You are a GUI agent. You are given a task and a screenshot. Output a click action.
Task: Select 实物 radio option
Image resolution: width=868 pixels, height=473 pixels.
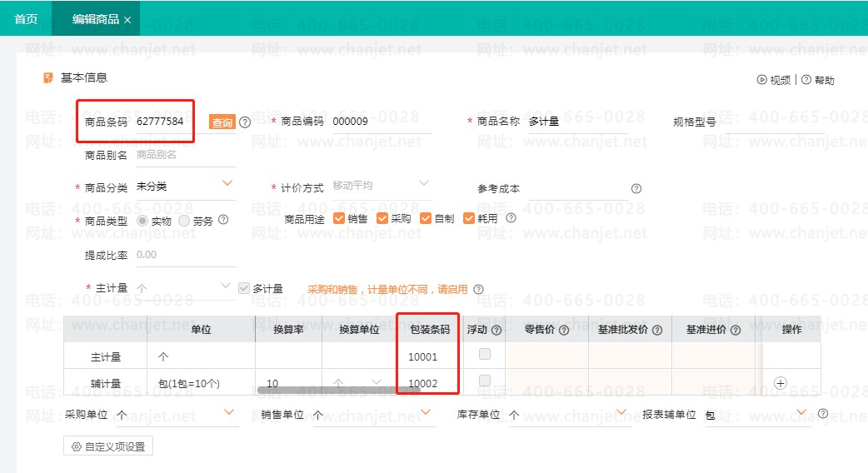[142, 221]
